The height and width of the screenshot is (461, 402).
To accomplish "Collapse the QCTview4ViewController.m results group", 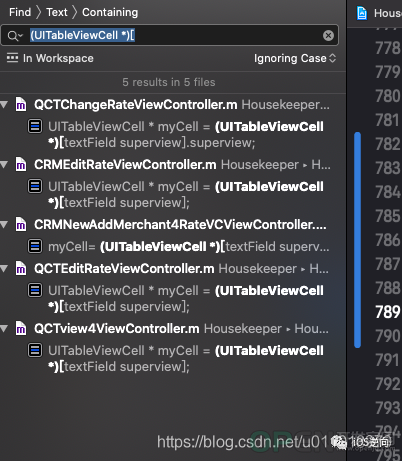I will pos(4,329).
